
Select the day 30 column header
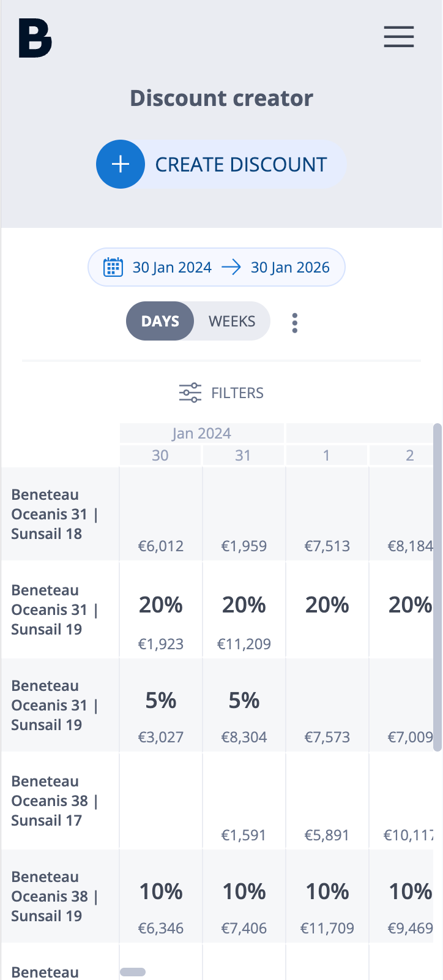[x=160, y=455]
